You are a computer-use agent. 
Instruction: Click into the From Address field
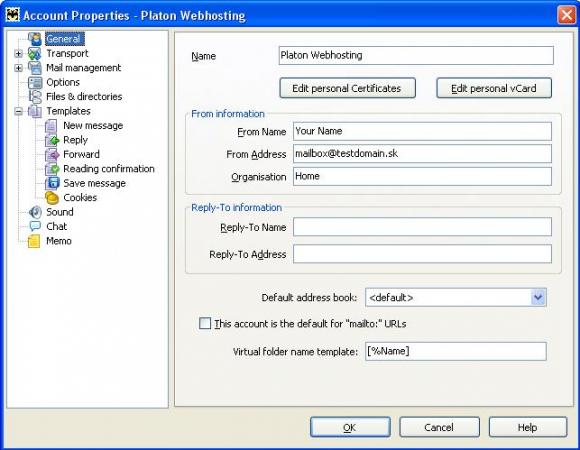coord(422,154)
